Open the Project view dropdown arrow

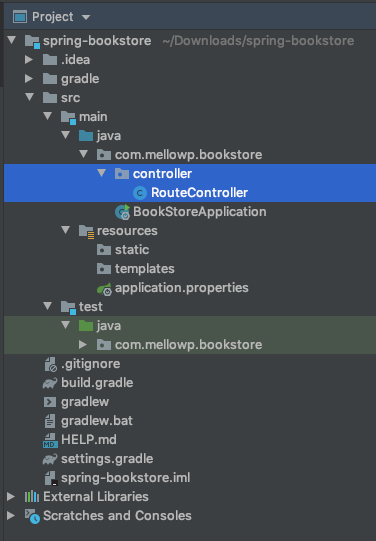(x=86, y=17)
